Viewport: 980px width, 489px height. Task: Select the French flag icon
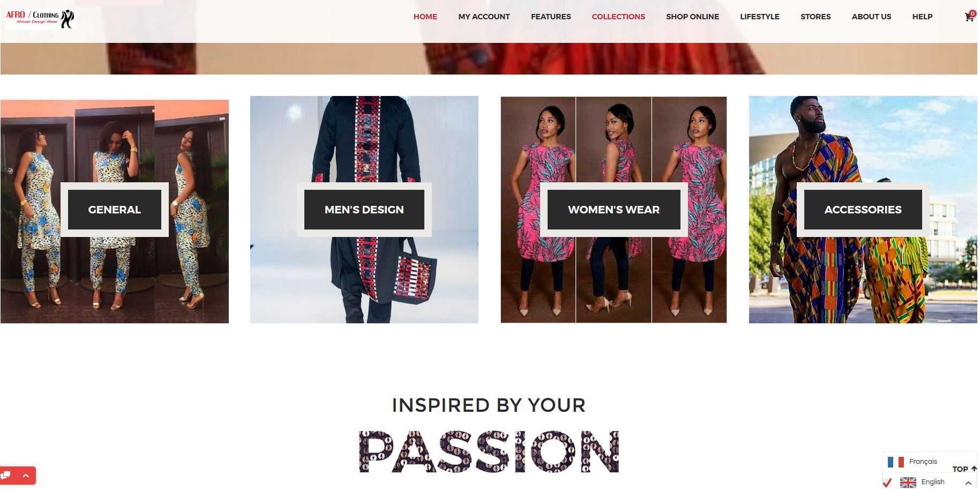[x=895, y=462]
